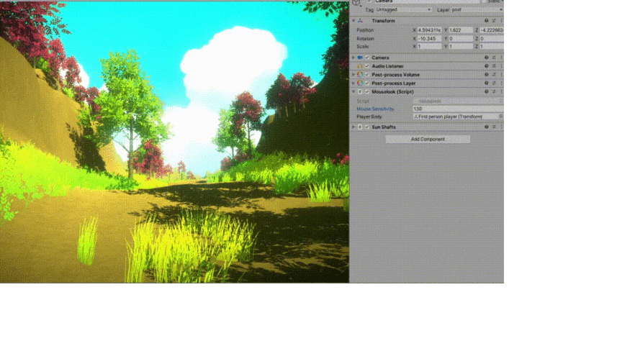The height and width of the screenshot is (364, 617).
Task: Expand the Sun Shafts foldout
Action: (353, 127)
